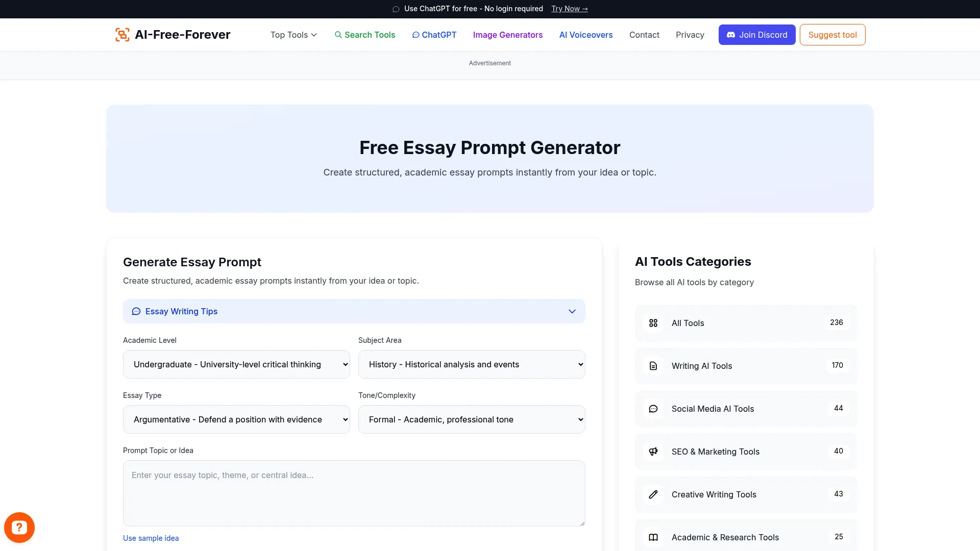Open the Academic Level dropdown
The width and height of the screenshot is (980, 551).
point(236,364)
